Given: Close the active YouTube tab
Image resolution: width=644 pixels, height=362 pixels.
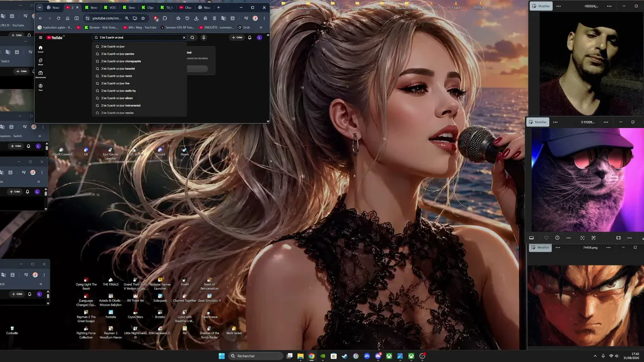Looking at the screenshot, I should coord(77,8).
